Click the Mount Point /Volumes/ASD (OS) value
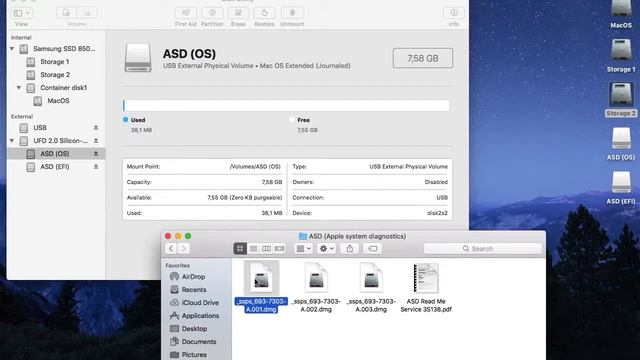 click(255, 167)
